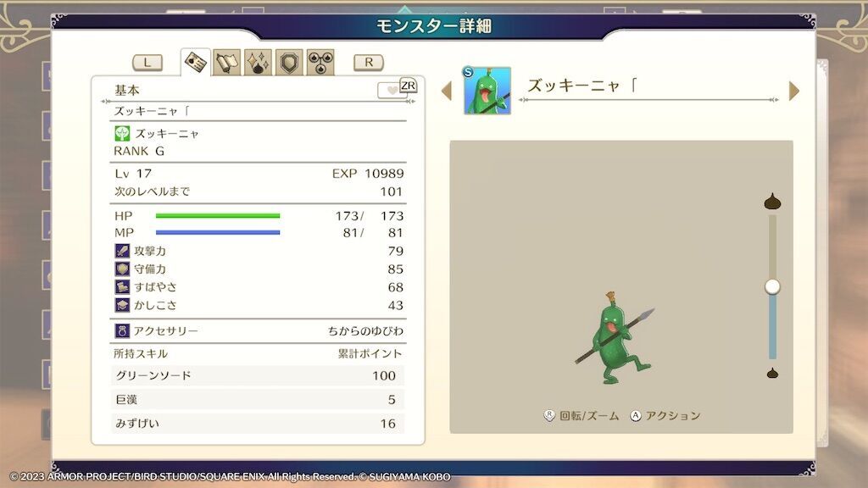Screen dimensions: 868x488
Task: Click the L shoulder button
Action: coord(147,63)
